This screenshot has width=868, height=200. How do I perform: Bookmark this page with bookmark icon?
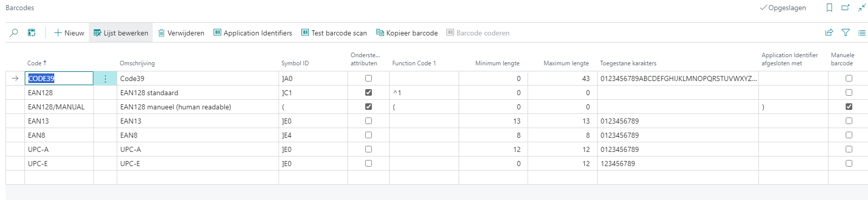829,8
